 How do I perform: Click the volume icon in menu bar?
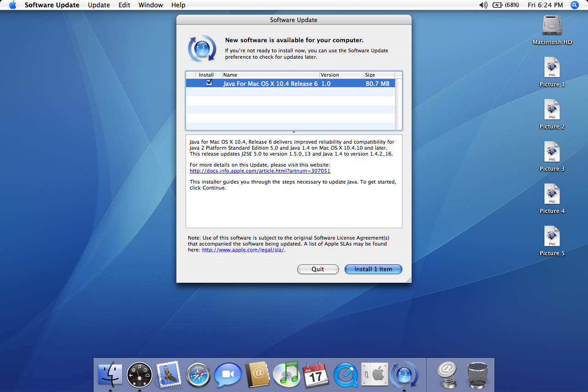(x=483, y=5)
